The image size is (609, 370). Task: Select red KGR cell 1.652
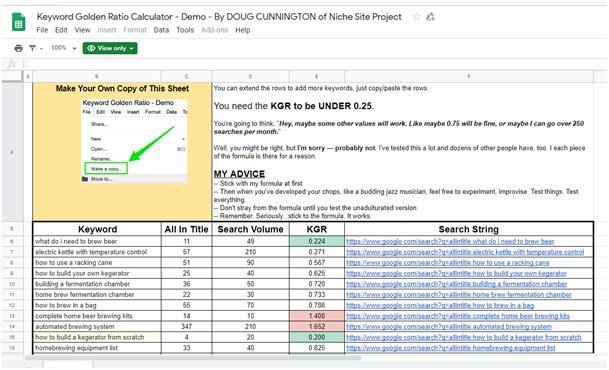[317, 327]
